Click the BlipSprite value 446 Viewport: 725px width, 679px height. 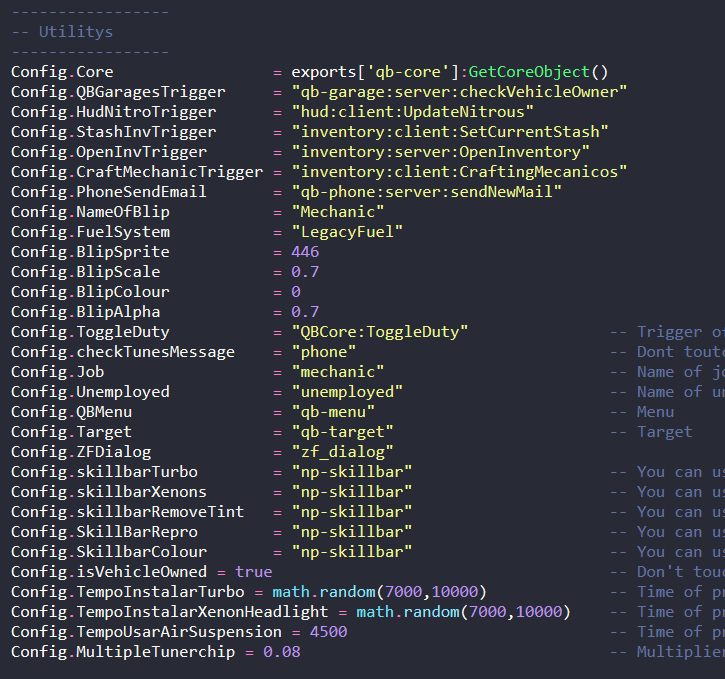[x=305, y=252]
